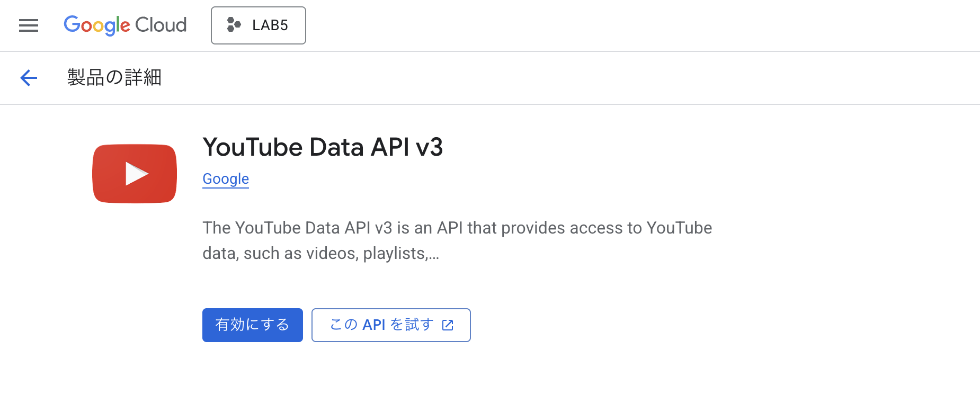Screen dimensions: 980x412
Task: Click the 製品の詳細 header label
Action: pyautogui.click(x=113, y=77)
